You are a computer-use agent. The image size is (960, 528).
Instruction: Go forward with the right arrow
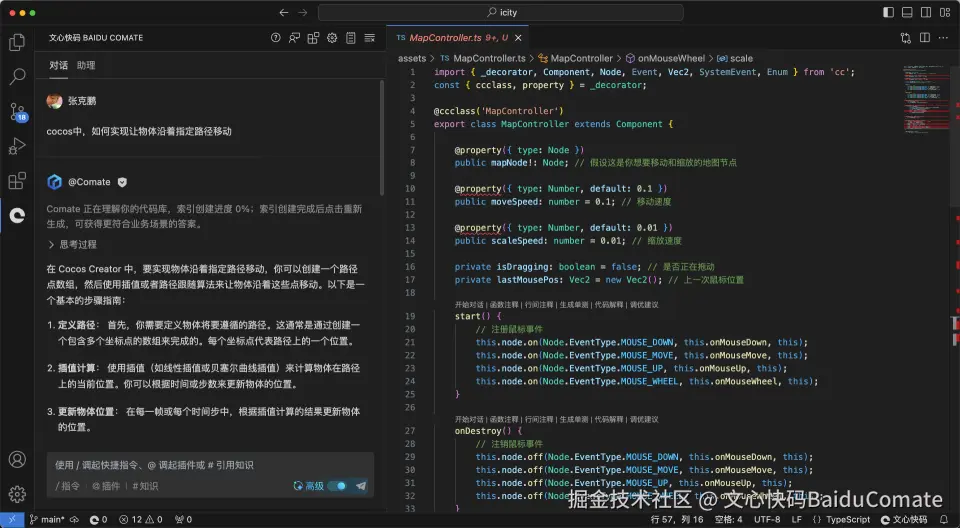coord(302,12)
